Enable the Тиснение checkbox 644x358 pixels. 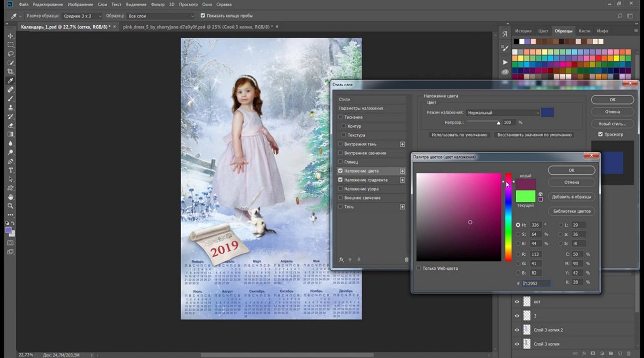point(341,117)
